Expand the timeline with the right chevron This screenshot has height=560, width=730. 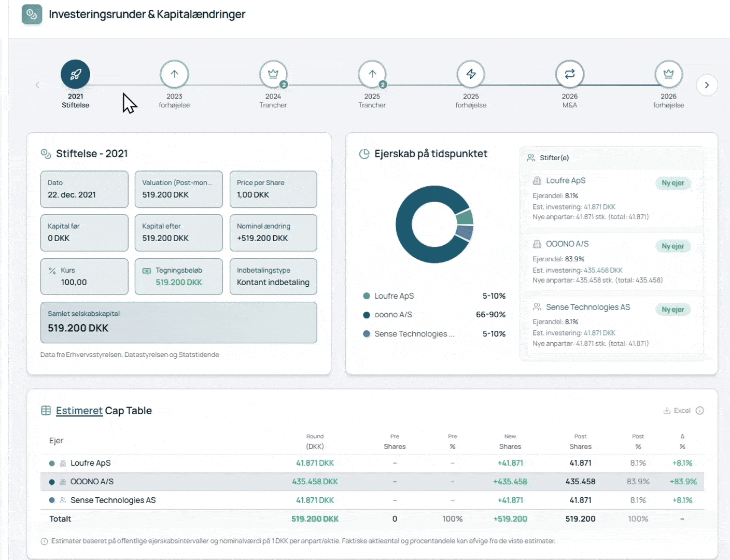click(706, 85)
